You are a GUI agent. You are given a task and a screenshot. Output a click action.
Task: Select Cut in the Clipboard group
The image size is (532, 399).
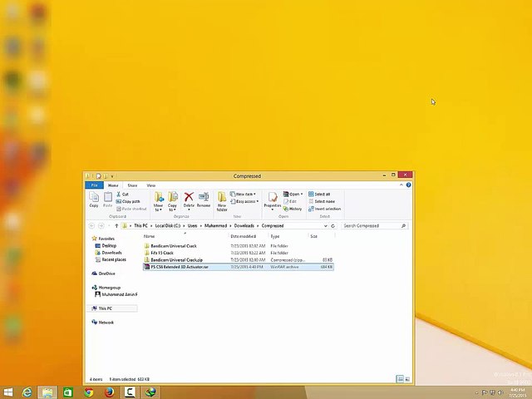pos(122,194)
